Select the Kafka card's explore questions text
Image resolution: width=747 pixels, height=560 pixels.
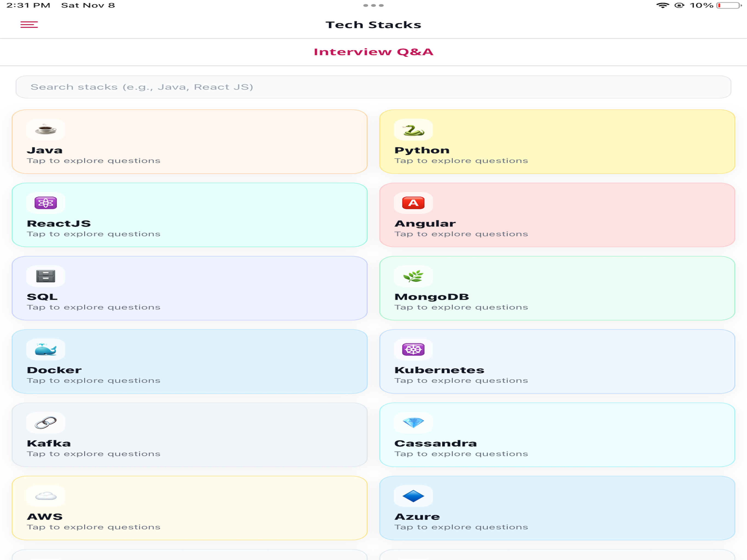[94, 454]
